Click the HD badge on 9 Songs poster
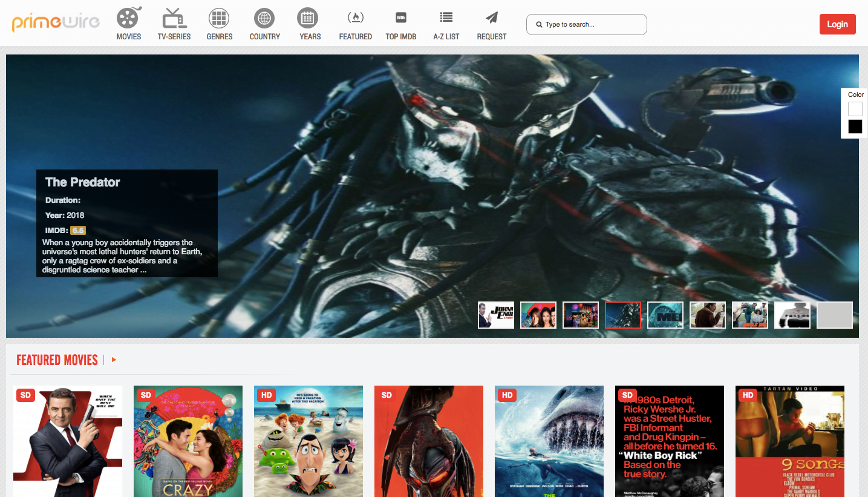The width and height of the screenshot is (868, 497). (748, 395)
